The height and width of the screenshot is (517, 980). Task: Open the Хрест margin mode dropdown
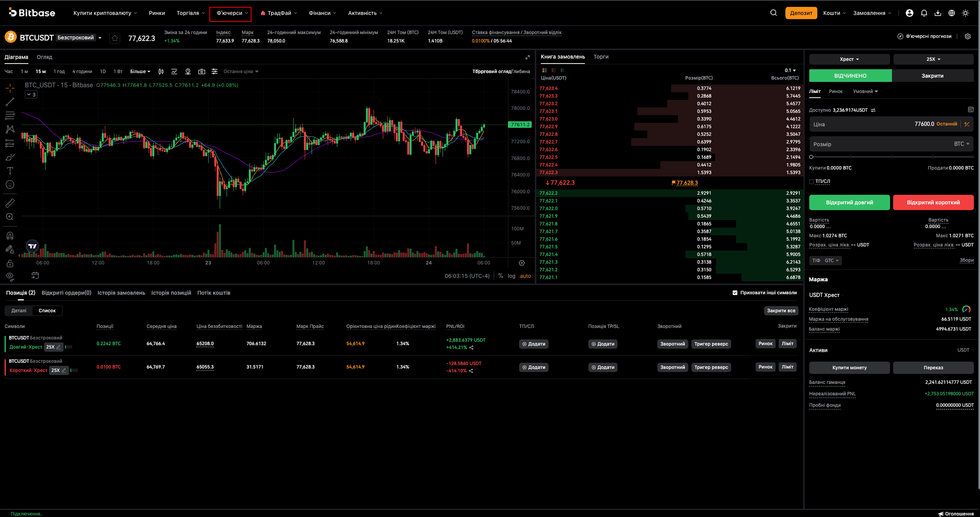click(x=849, y=59)
